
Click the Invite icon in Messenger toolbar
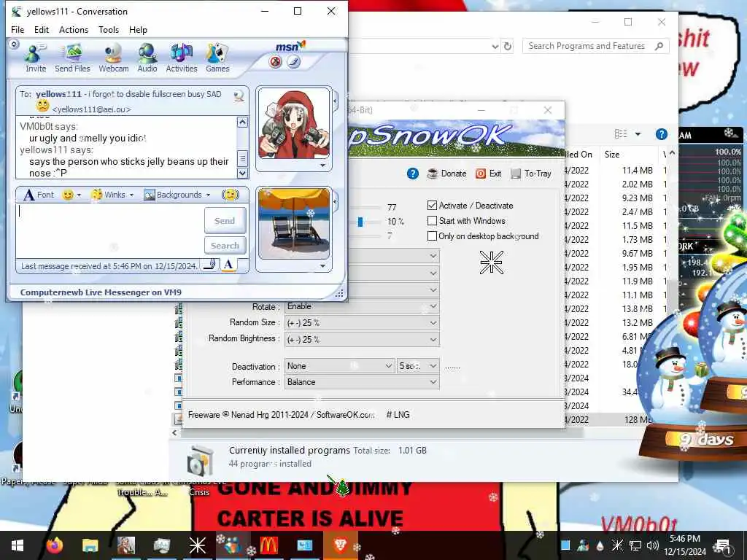(36, 58)
